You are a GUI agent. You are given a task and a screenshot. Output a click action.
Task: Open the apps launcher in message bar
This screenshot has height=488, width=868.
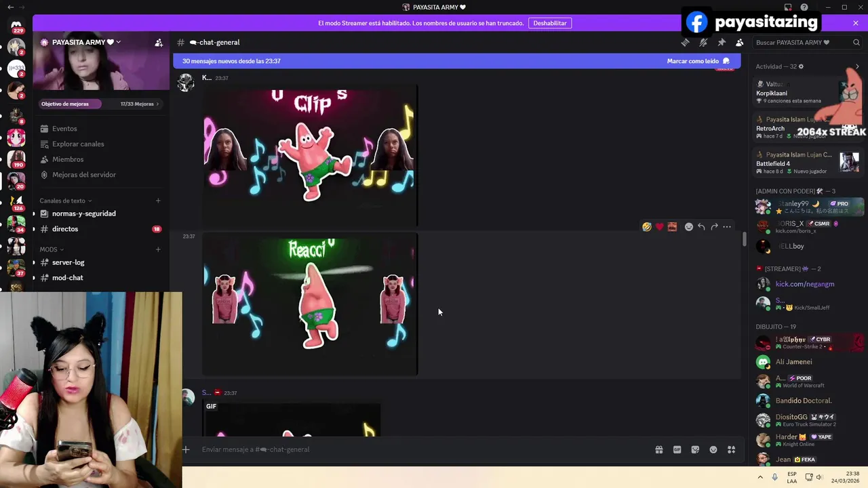click(x=732, y=449)
